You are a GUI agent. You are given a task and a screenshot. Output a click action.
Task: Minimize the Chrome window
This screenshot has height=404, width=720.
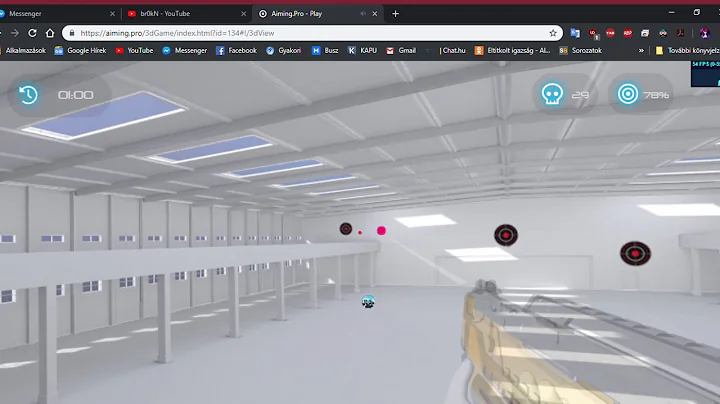[x=671, y=13]
